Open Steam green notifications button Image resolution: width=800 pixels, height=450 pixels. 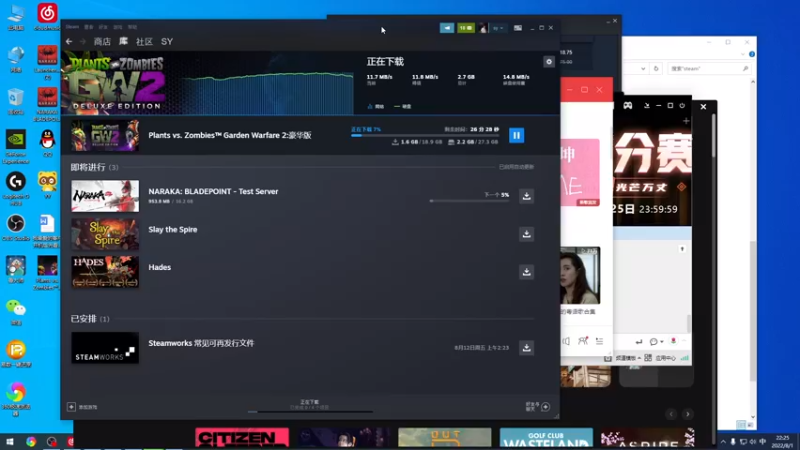point(466,28)
